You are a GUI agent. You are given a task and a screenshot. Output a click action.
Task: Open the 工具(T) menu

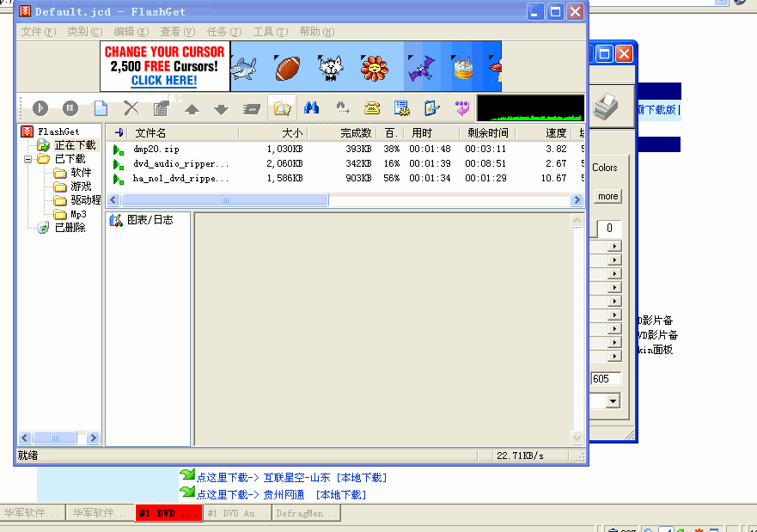point(271,32)
